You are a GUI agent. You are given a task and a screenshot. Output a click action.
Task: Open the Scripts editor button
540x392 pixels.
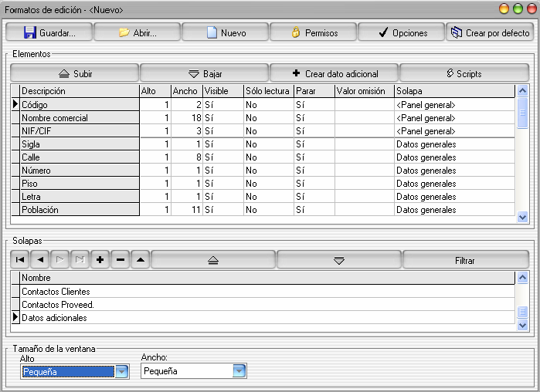(464, 74)
